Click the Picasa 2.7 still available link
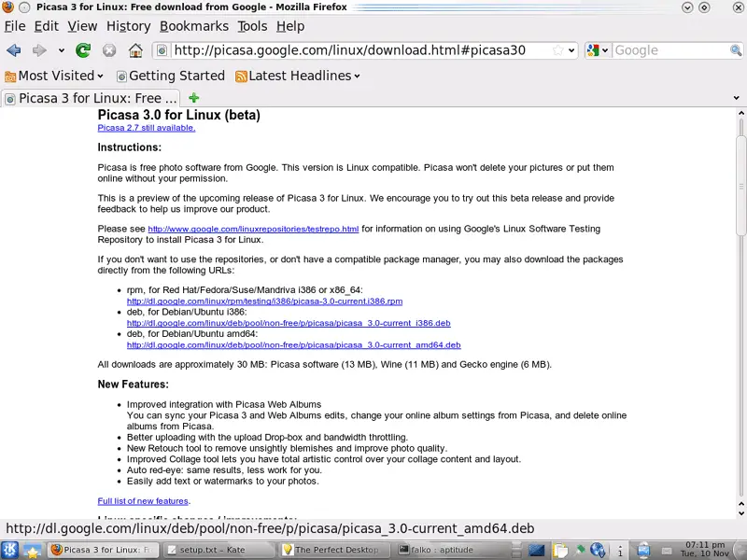Screen dimensions: 747x560 (x=147, y=128)
